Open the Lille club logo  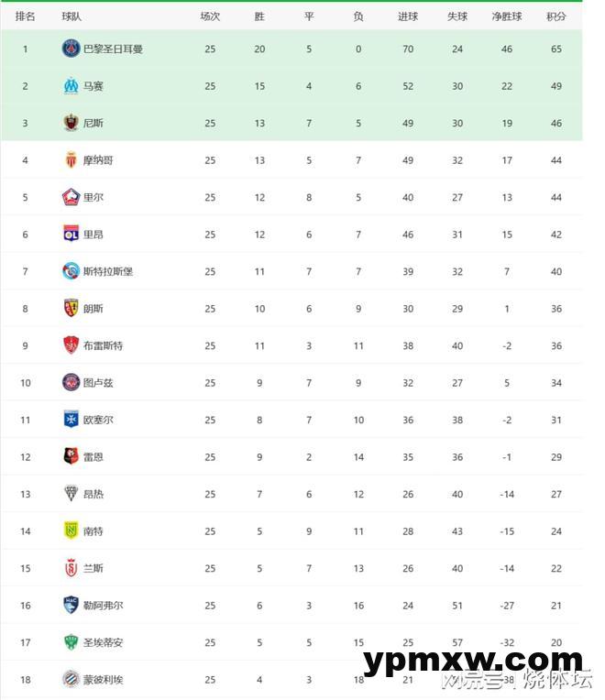click(x=71, y=197)
